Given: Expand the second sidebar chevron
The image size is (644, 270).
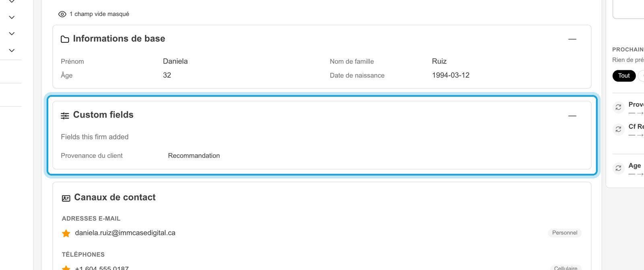Looking at the screenshot, I should click(12, 17).
